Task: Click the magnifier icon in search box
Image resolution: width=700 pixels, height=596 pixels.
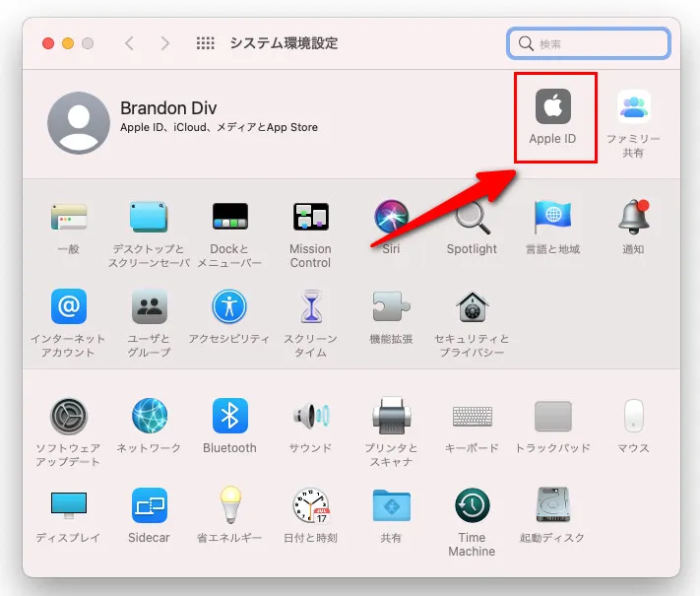Action: (x=527, y=43)
